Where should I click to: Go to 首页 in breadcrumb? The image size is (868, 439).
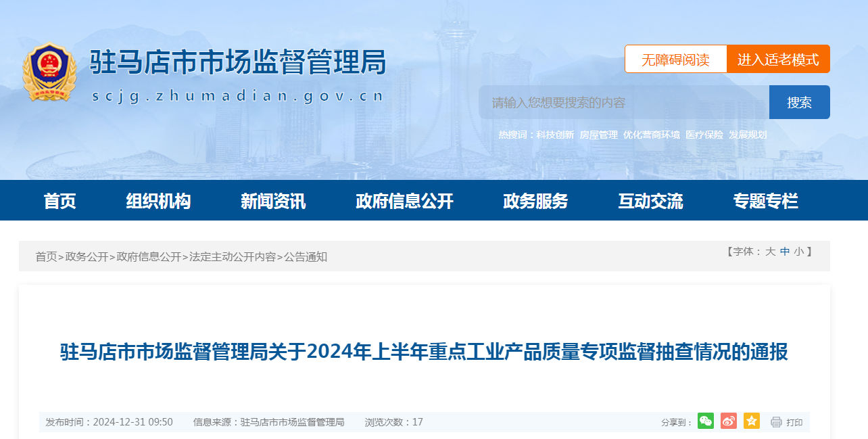(46, 257)
